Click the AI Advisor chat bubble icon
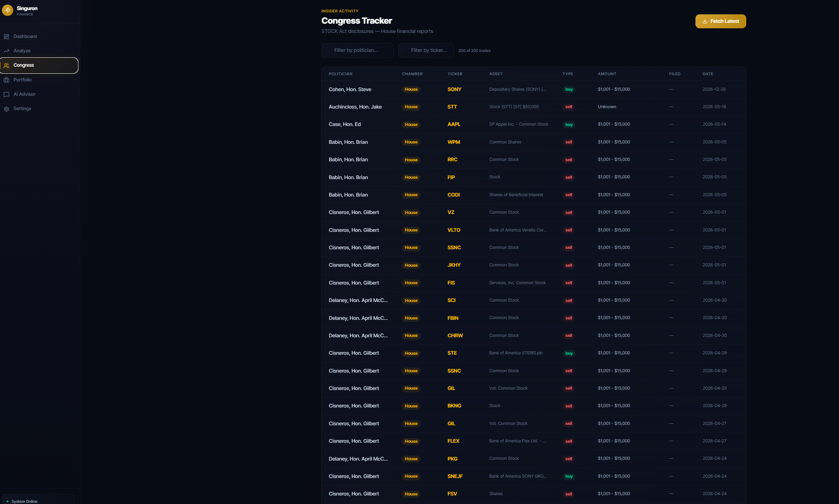This screenshot has height=504, width=839. coord(6,94)
